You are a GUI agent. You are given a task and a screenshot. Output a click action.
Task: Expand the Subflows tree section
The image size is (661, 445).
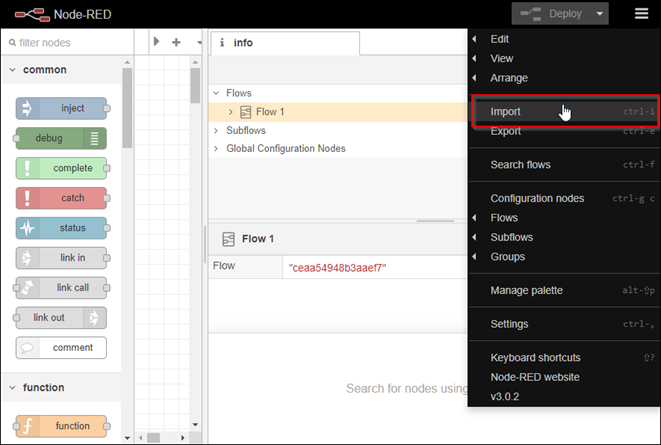(217, 130)
